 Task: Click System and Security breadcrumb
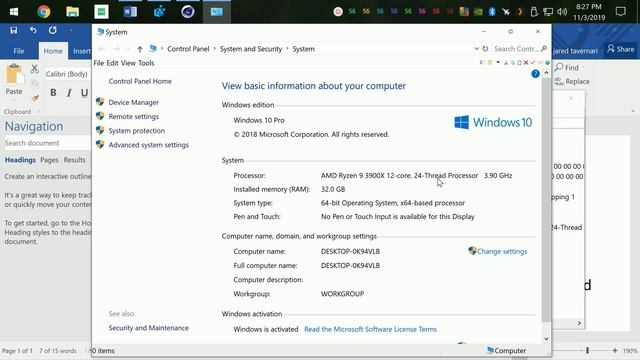tap(251, 49)
